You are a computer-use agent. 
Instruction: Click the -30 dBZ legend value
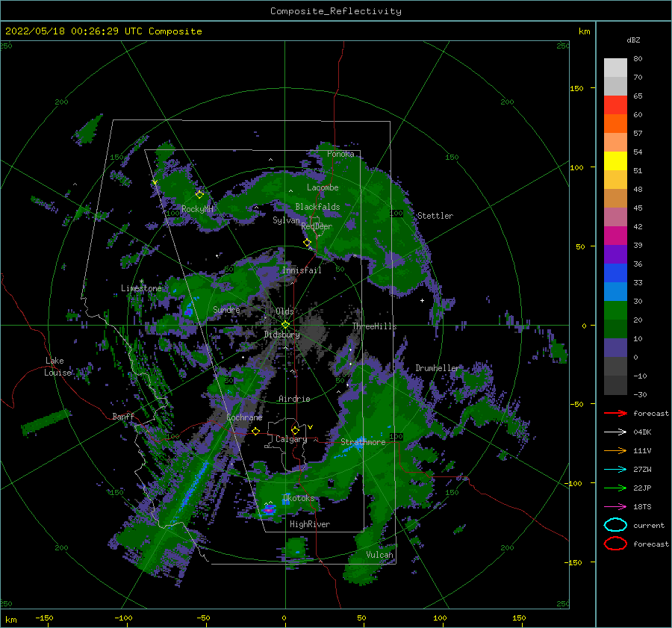640,394
